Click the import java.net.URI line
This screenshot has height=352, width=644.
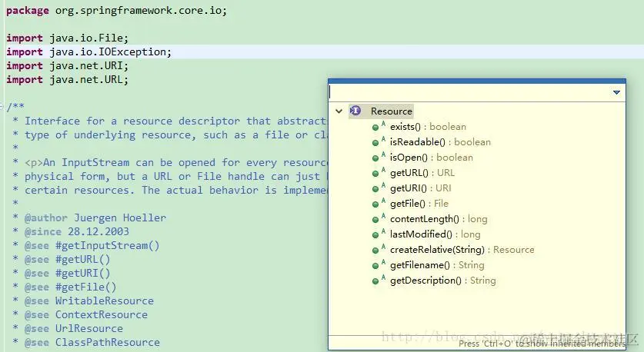(68, 66)
